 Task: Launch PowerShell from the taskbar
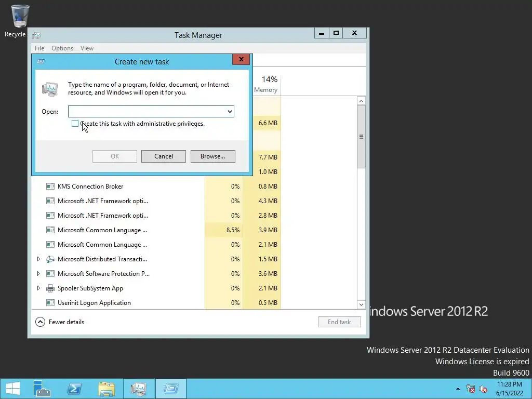click(74, 389)
